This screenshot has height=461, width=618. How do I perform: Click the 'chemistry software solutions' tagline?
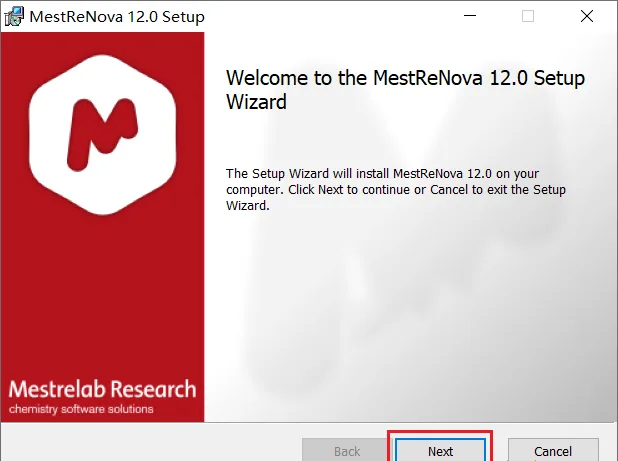81,409
